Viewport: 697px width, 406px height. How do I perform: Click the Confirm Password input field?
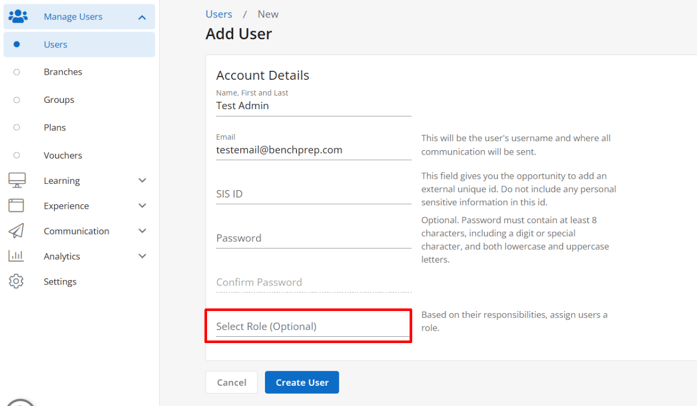click(x=313, y=282)
